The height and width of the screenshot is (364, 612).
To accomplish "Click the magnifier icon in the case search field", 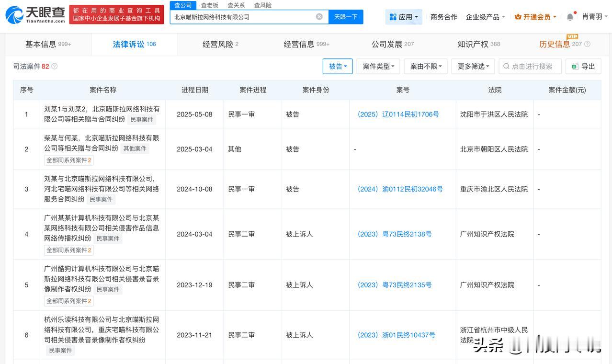I will 506,66.
